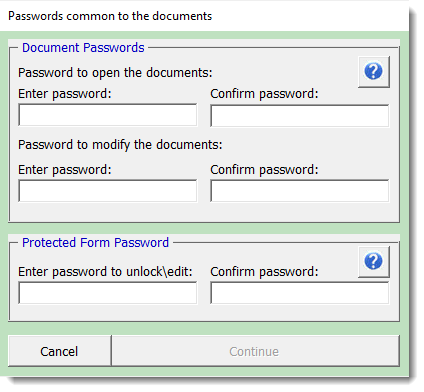
Task: Focus the Confirm password field for protected form
Action: (x=300, y=293)
